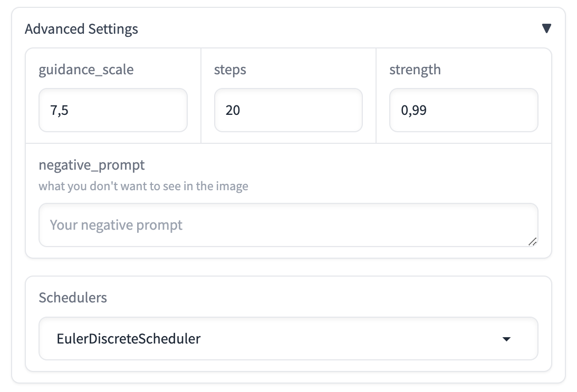Click the Advanced Settings header title
This screenshot has width=577, height=392.
[81, 28]
